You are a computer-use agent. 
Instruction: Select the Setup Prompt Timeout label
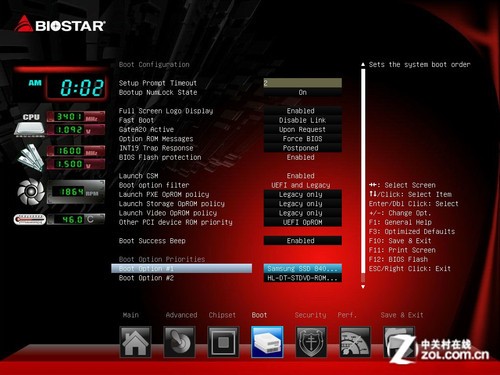point(158,83)
